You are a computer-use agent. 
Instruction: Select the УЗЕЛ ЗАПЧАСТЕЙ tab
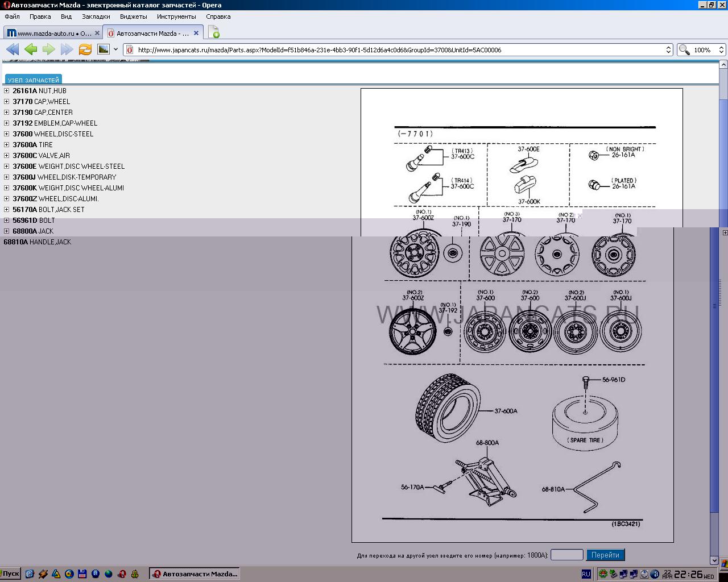pyautogui.click(x=34, y=80)
